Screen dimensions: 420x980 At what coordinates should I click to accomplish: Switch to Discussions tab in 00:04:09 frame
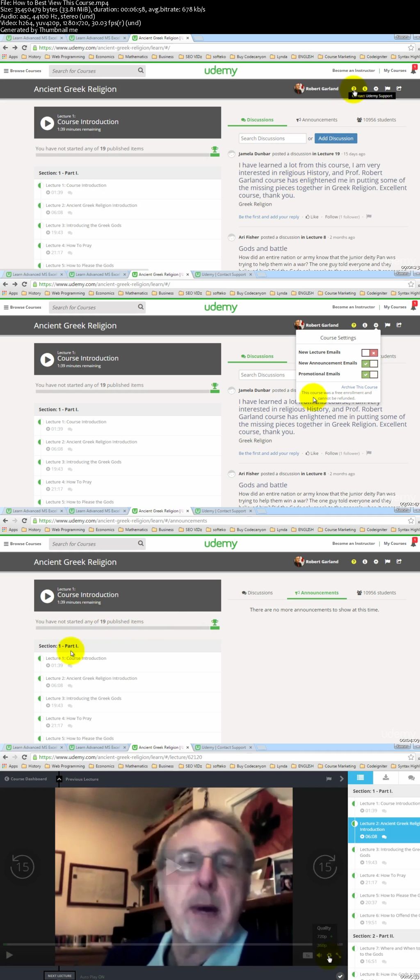point(257,593)
